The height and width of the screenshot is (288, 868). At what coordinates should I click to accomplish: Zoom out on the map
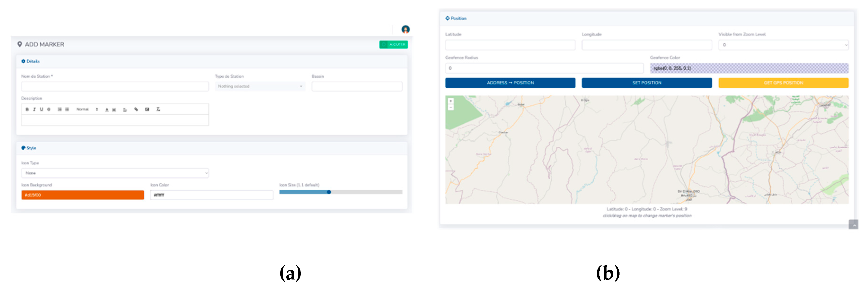(451, 107)
